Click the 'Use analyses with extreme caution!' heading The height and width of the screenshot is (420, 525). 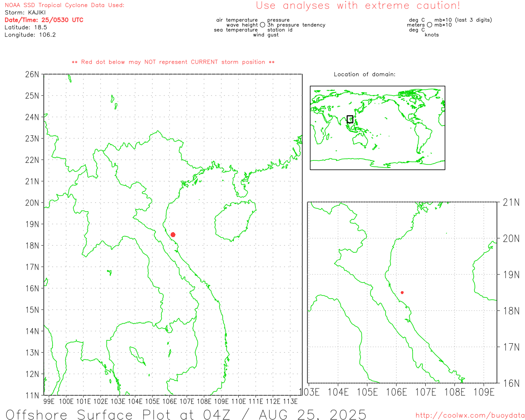358,6
